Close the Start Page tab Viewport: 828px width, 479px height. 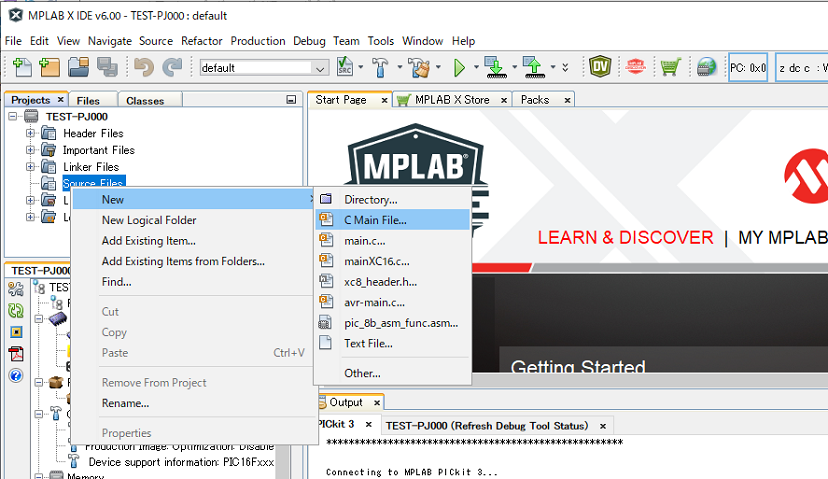[384, 100]
